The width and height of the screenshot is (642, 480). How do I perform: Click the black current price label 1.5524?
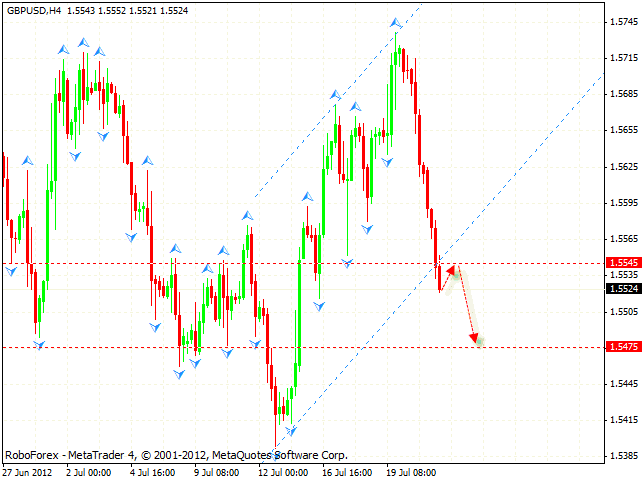(x=623, y=289)
